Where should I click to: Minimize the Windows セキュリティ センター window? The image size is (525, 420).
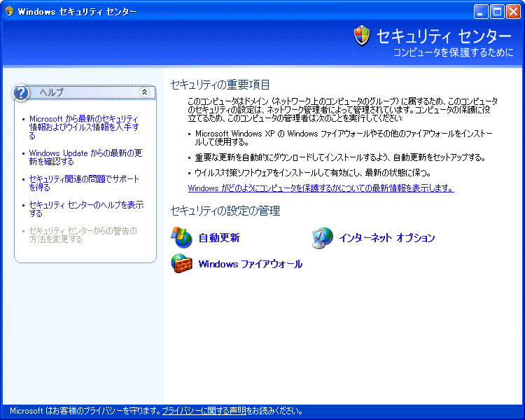coord(481,12)
